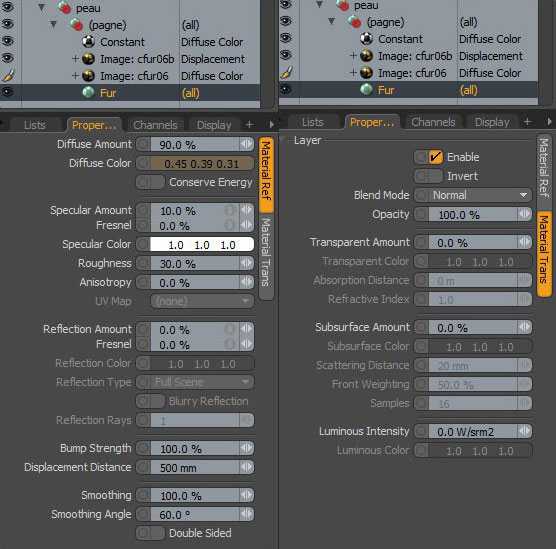
Task: Click the keyframe dot for Roughness
Action: pos(143,263)
